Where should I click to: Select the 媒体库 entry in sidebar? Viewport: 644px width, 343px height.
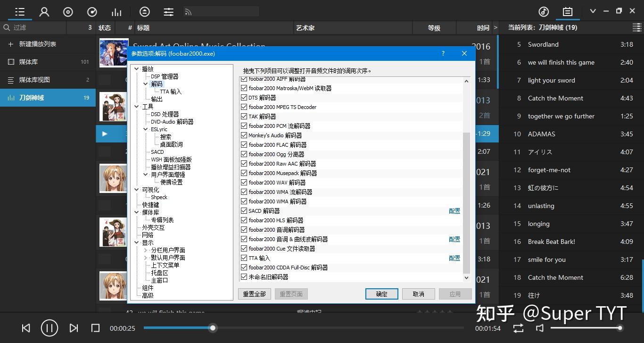pos(28,61)
